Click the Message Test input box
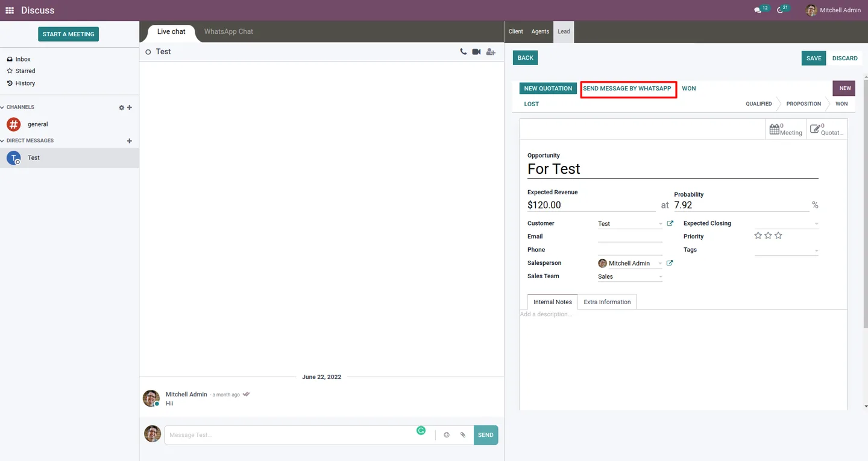868x461 pixels. point(289,435)
